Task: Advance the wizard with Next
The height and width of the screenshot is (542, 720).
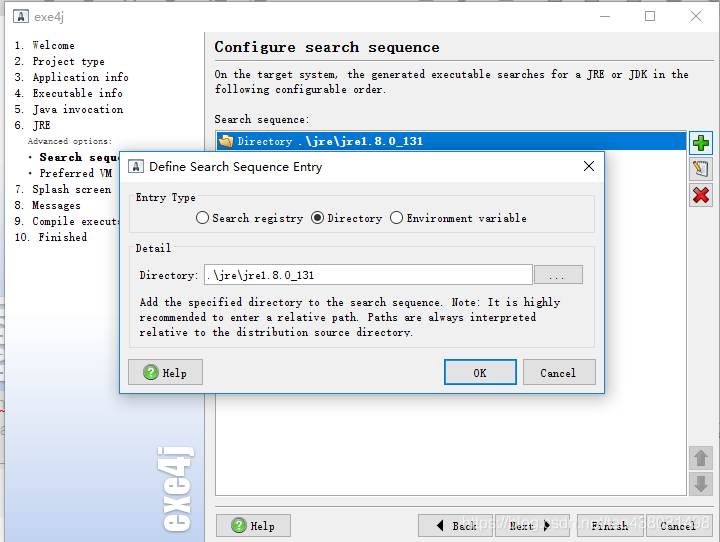Action: coord(532,525)
